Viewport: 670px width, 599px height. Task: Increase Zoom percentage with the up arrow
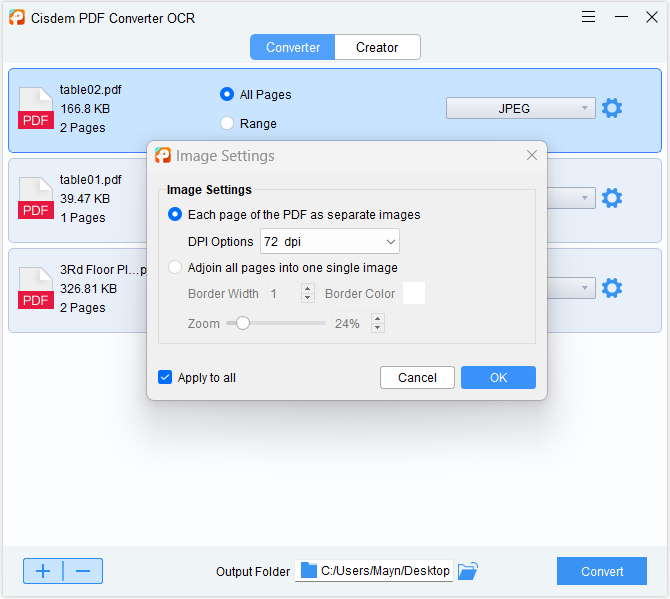pos(378,319)
